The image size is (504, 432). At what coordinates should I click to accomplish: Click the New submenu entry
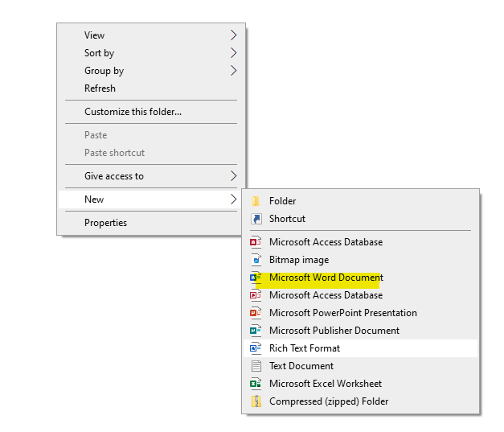pyautogui.click(x=151, y=200)
